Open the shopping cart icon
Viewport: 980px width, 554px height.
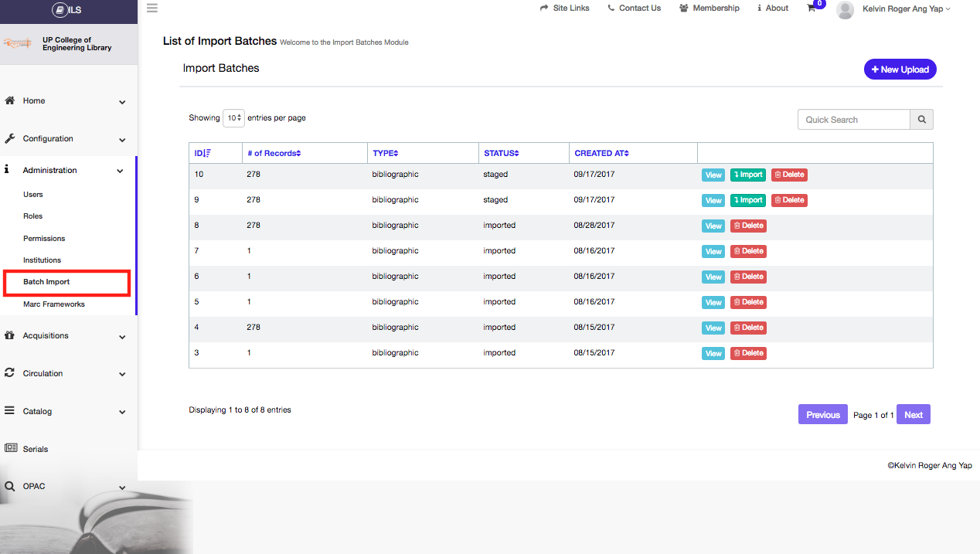(x=811, y=8)
